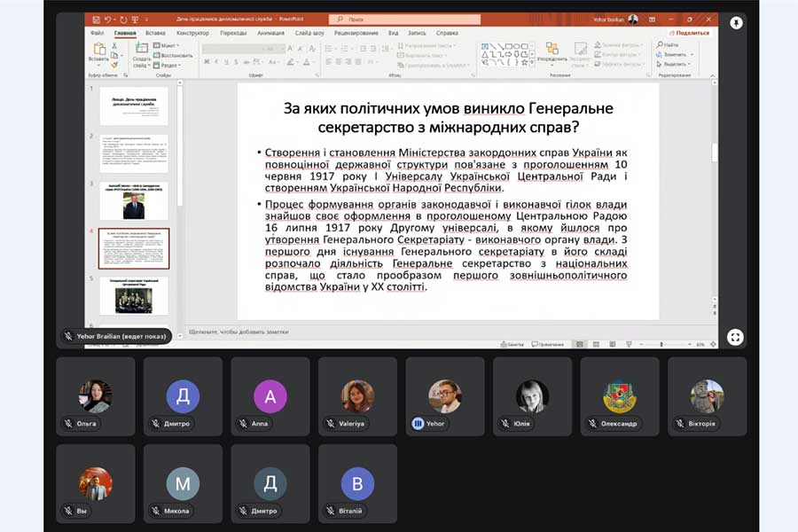Open the Clipboard group dialog launcher
Image resolution: width=798 pixels, height=532 pixels.
(126, 75)
